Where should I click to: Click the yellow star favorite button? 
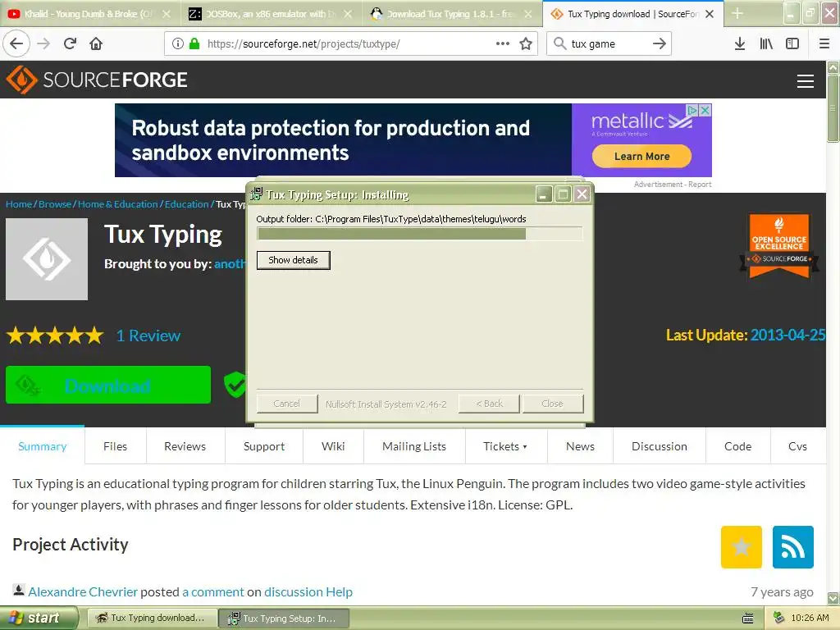pyautogui.click(x=742, y=547)
